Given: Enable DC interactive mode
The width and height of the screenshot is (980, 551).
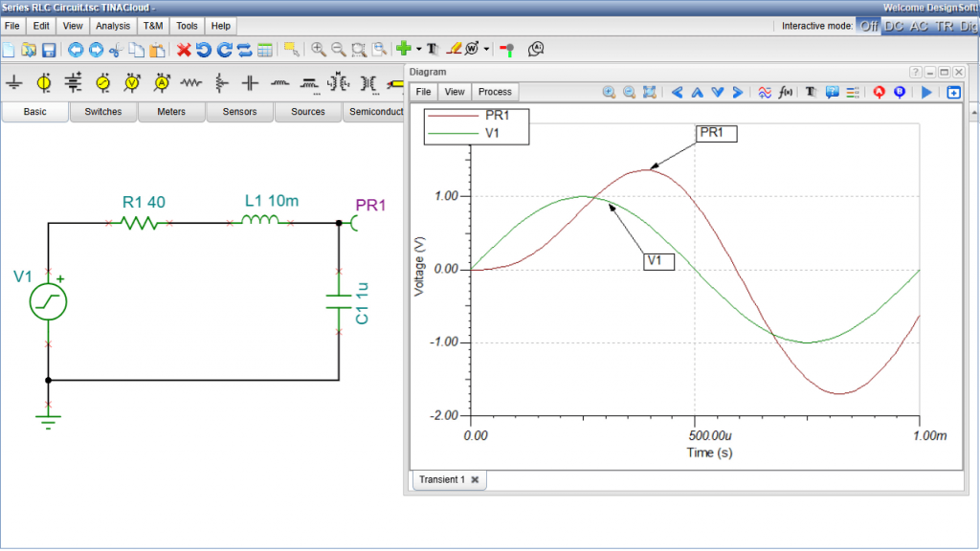Looking at the screenshot, I should point(893,26).
